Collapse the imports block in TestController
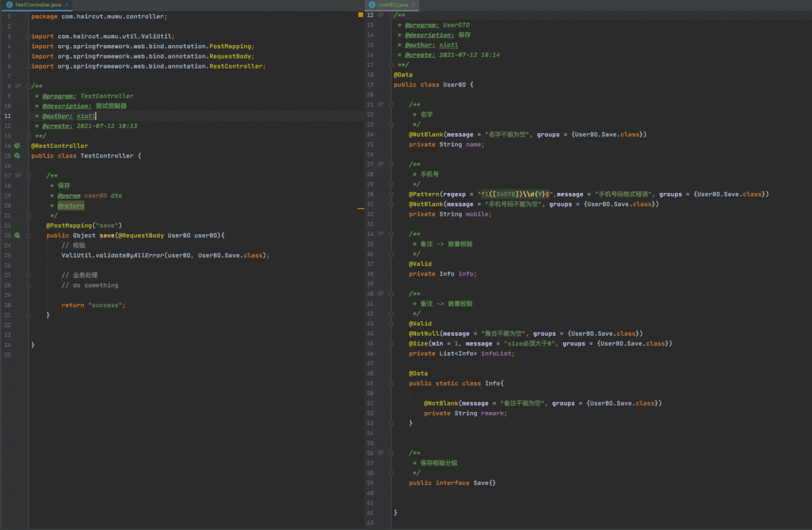This screenshot has width=812, height=530. (28, 36)
